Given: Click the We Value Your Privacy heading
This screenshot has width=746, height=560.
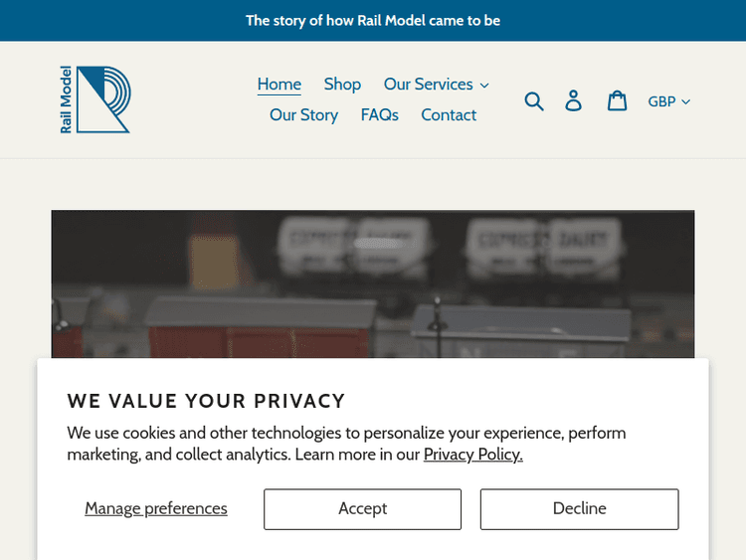Looking at the screenshot, I should 206,401.
